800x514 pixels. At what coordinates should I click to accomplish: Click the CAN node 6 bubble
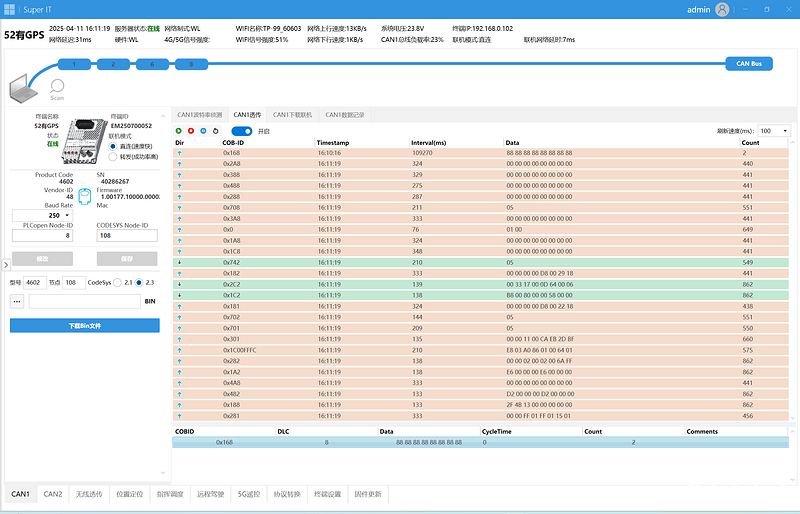pos(152,64)
